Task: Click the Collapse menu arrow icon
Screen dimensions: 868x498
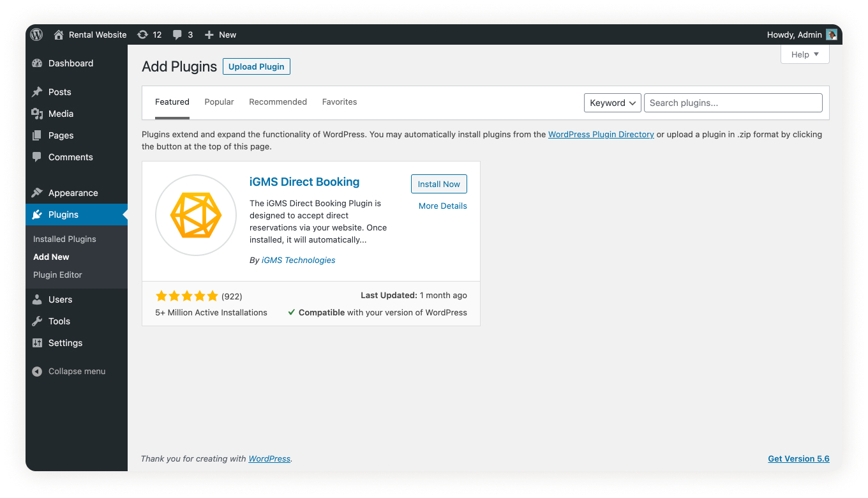Action: click(x=37, y=371)
